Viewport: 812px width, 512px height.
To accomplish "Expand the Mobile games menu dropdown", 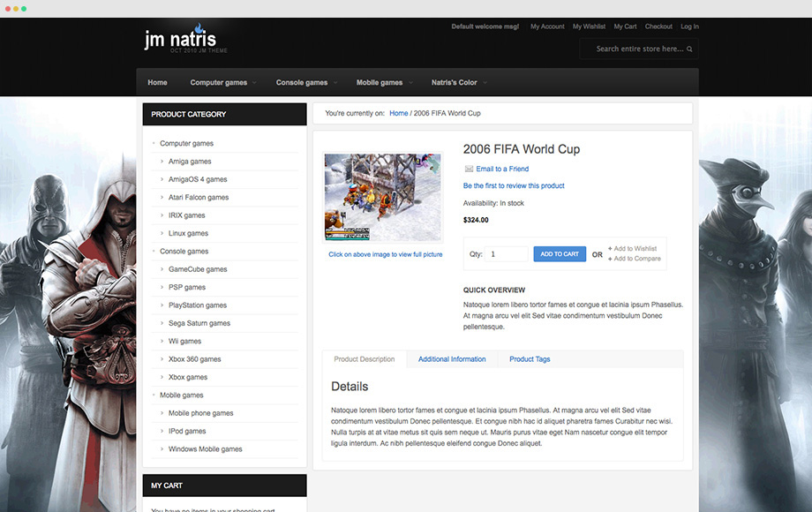I will 410,83.
